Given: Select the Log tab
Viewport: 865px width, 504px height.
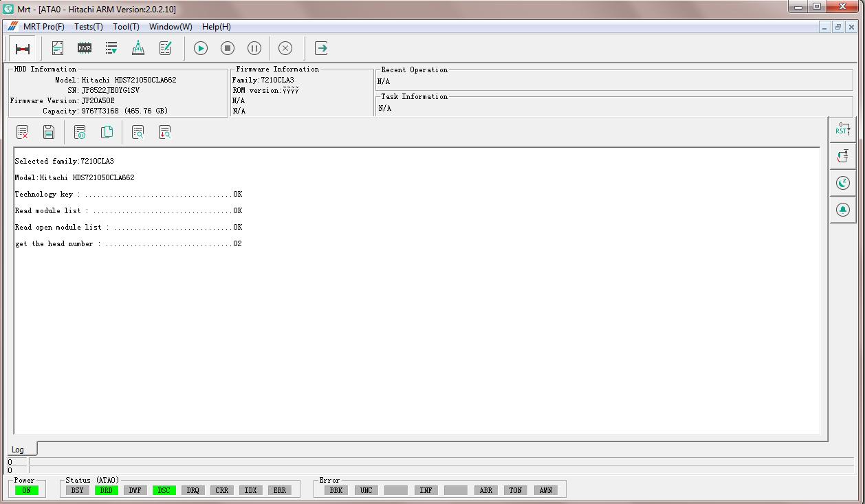Looking at the screenshot, I should coord(18,450).
